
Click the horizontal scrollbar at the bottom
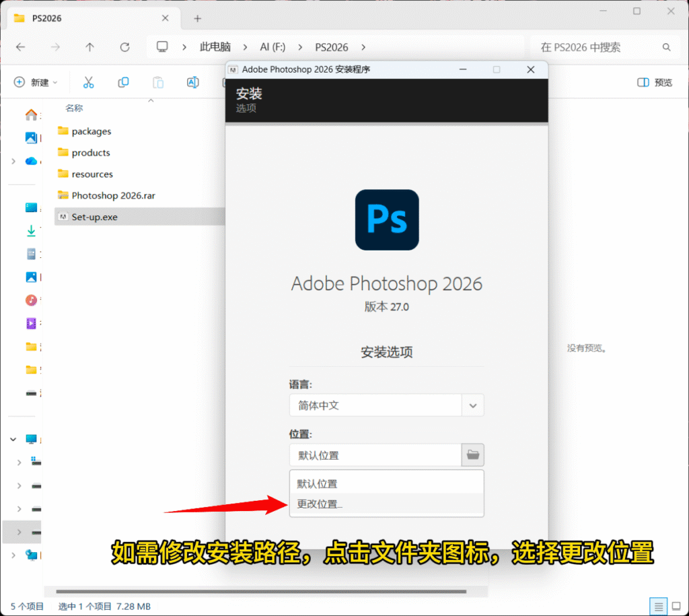pos(262,592)
